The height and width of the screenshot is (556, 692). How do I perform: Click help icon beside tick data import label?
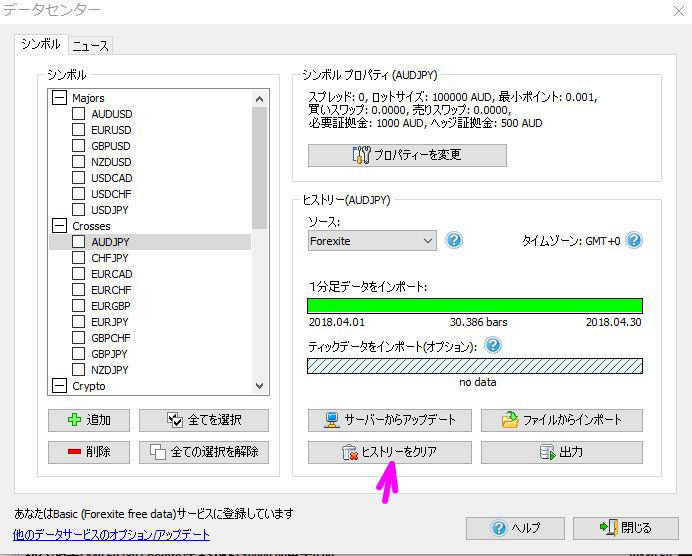tap(493, 345)
